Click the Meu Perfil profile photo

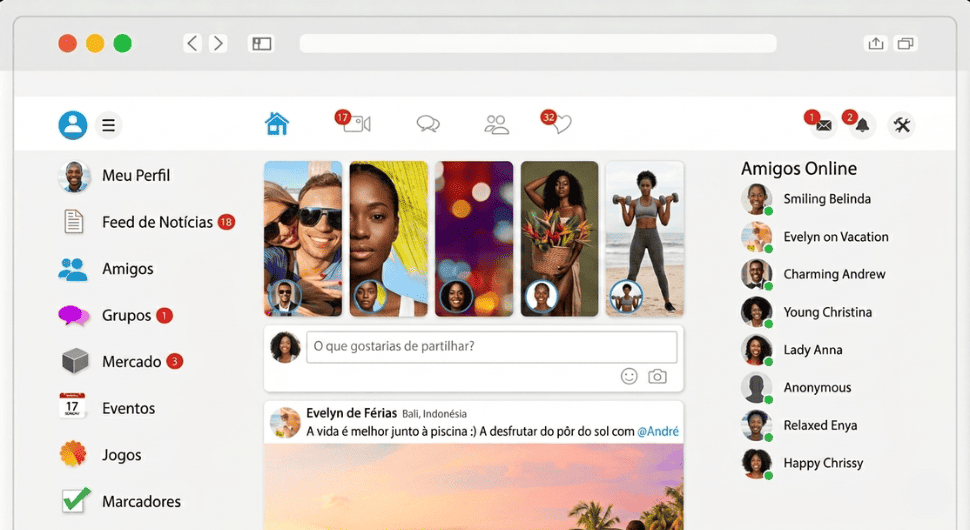(74, 176)
